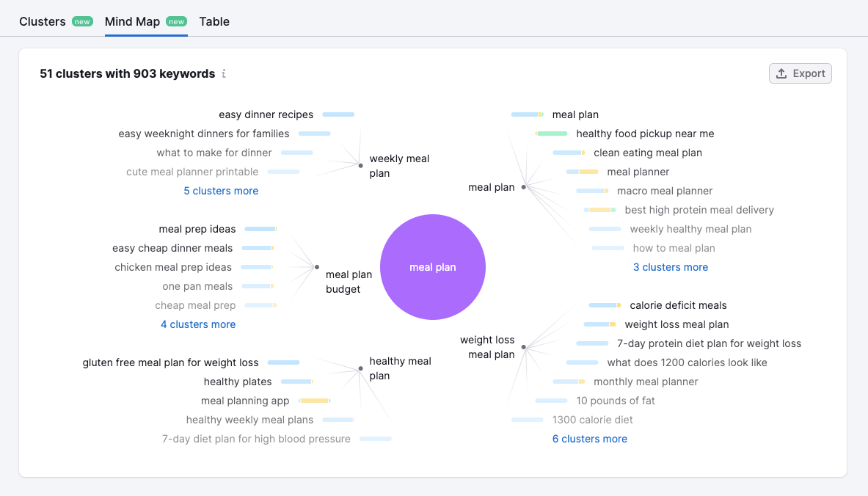This screenshot has height=496, width=868.
Task: Expand '6 clusters more' under weight loss cluster
Action: tap(589, 438)
